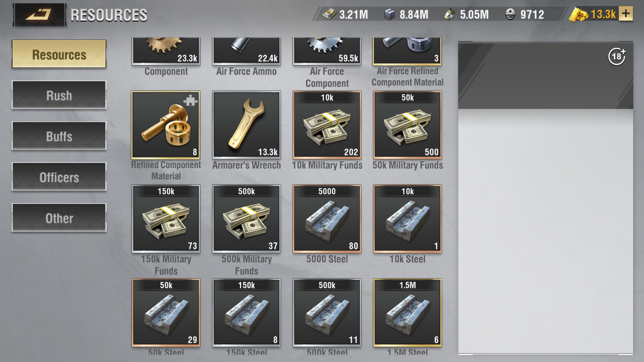
Task: Open the Other tab
Action: 59,218
